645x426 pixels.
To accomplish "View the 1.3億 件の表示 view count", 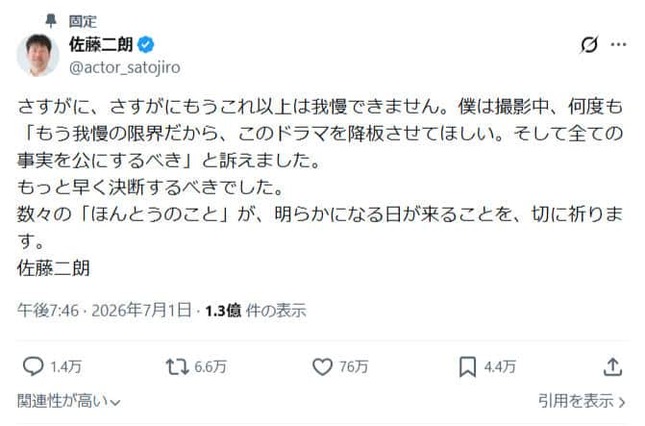I will click(256, 310).
